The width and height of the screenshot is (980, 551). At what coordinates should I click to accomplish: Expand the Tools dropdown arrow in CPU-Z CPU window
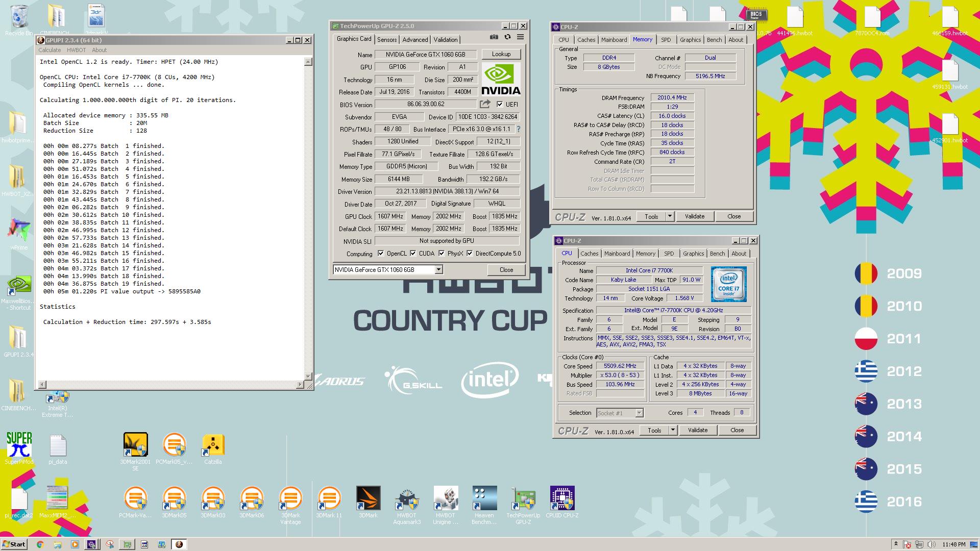pyautogui.click(x=673, y=430)
